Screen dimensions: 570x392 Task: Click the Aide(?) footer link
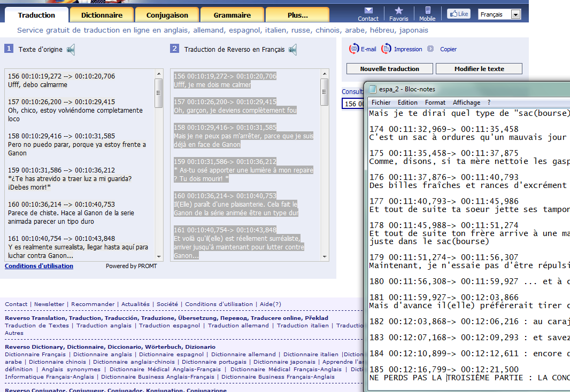tap(271, 304)
